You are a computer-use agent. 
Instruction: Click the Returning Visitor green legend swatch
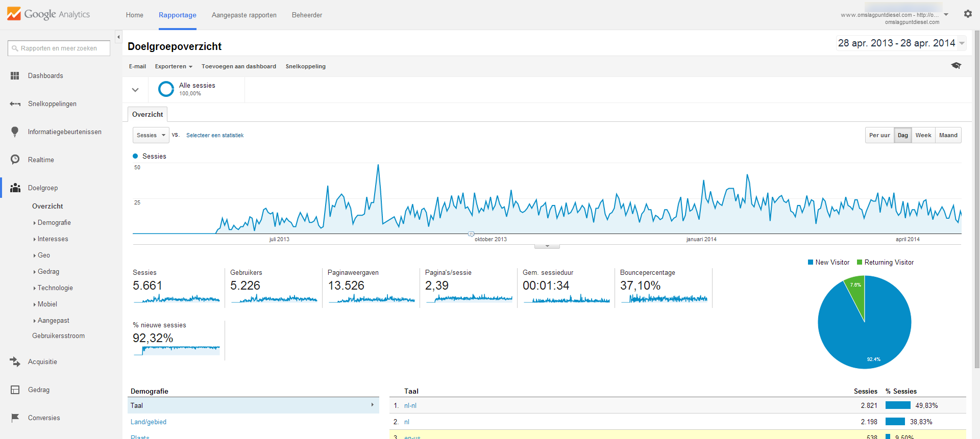pos(860,262)
